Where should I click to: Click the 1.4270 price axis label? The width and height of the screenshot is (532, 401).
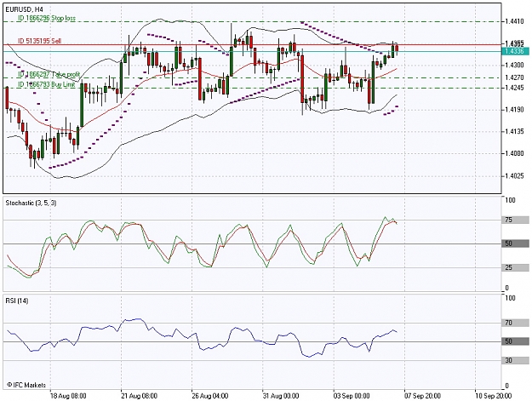click(514, 77)
